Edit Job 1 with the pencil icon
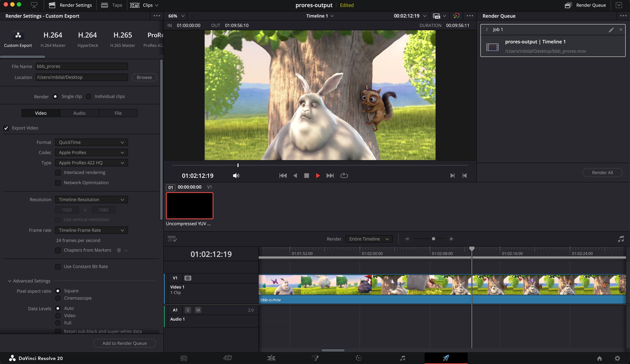 [x=611, y=30]
